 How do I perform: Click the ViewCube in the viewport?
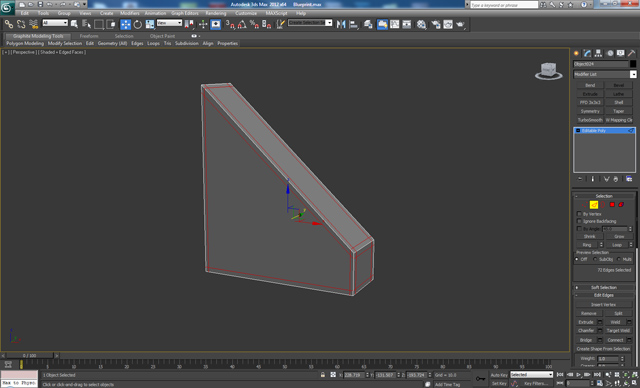pyautogui.click(x=549, y=71)
